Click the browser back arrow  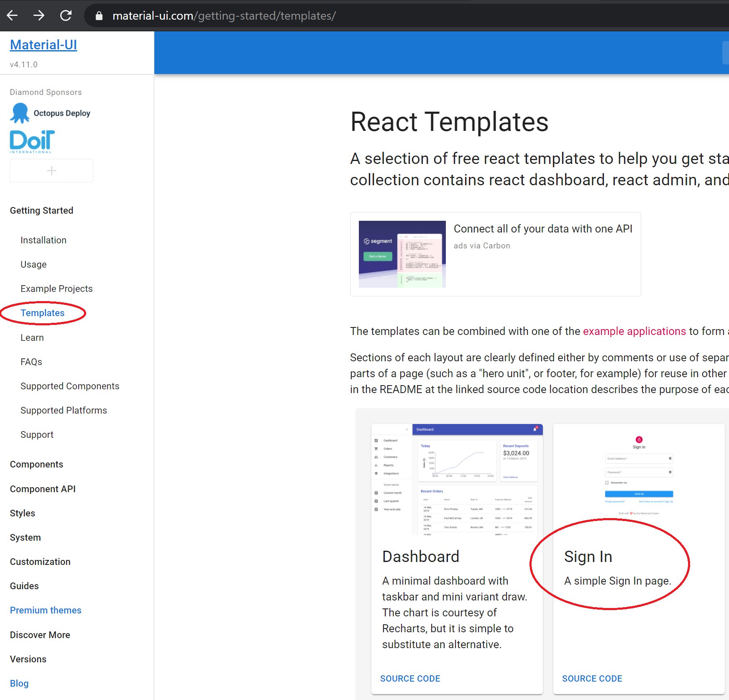(13, 16)
